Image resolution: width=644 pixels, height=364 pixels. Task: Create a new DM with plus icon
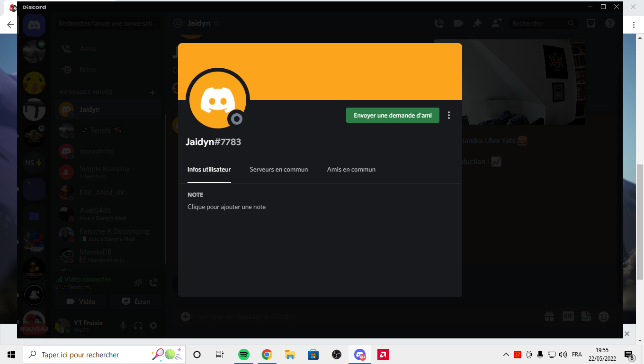click(152, 92)
